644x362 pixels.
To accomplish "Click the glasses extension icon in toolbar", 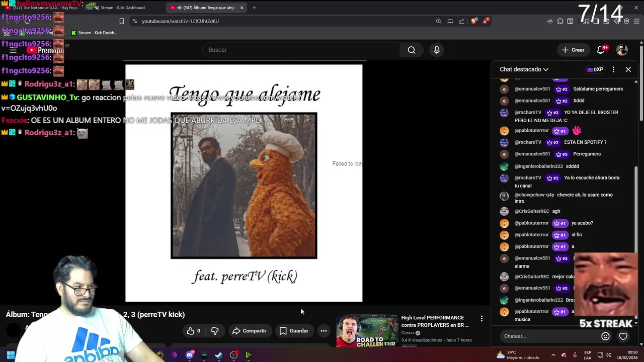I will (x=550, y=21).
